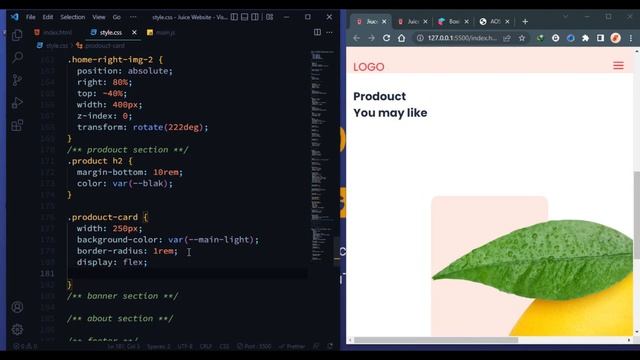
Task: Click the page's horizontal scrollbar
Action: pos(436,340)
